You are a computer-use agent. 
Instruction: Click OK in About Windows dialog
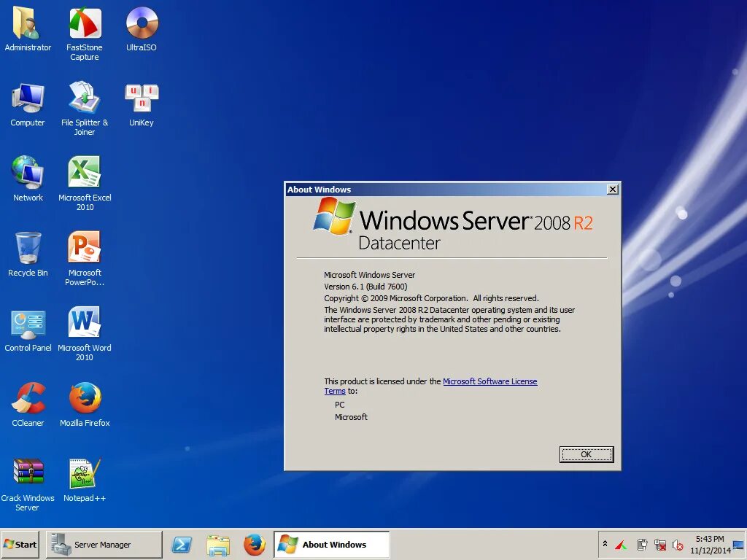[587, 454]
